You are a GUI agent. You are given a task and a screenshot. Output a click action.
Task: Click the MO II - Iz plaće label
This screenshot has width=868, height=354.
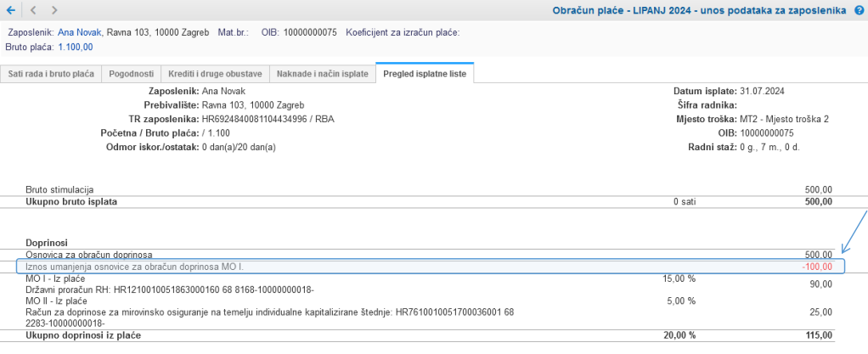[56, 301]
